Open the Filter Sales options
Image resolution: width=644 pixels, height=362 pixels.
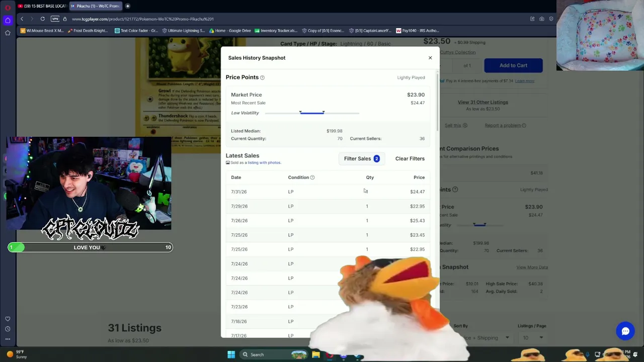tap(362, 159)
